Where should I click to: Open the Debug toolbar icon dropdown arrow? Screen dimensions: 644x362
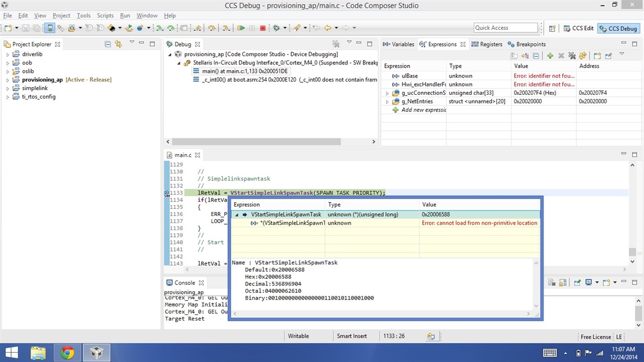[x=285, y=28]
